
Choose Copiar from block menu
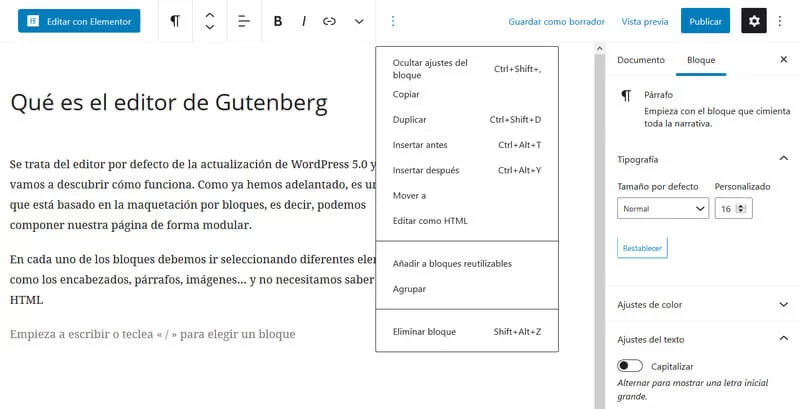467,94
